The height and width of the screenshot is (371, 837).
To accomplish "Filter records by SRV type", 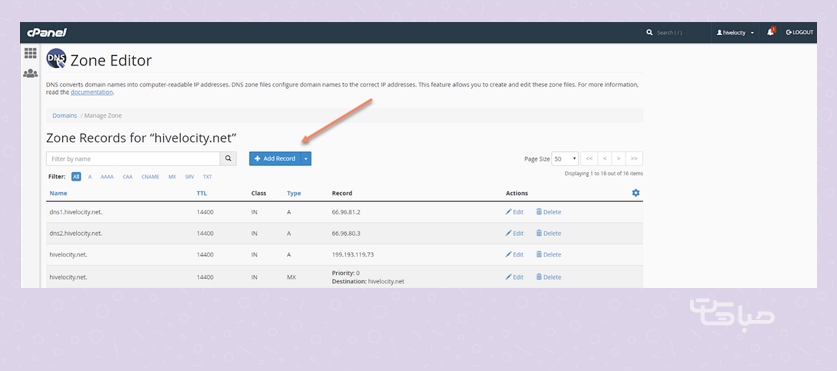I will (x=189, y=177).
